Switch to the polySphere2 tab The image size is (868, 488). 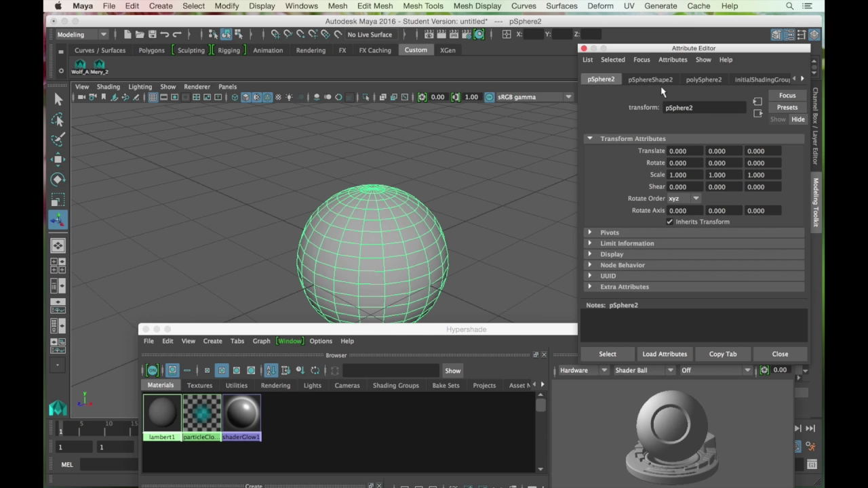pos(703,80)
